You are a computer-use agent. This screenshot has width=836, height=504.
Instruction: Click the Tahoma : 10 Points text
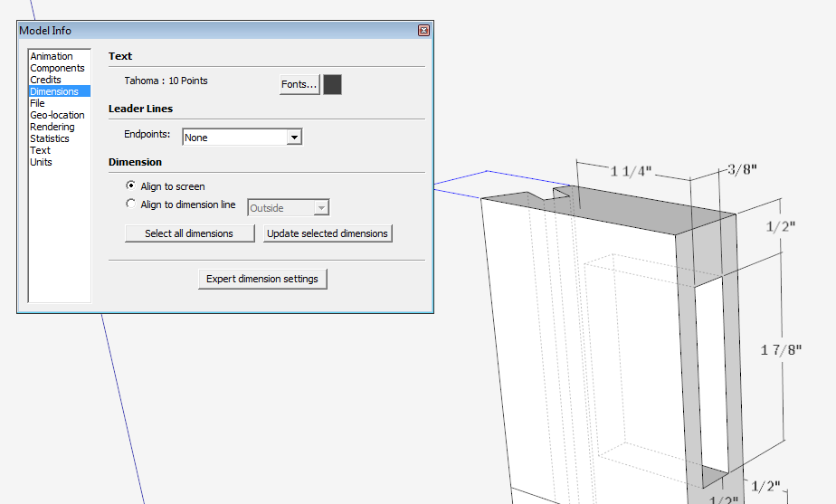(166, 81)
